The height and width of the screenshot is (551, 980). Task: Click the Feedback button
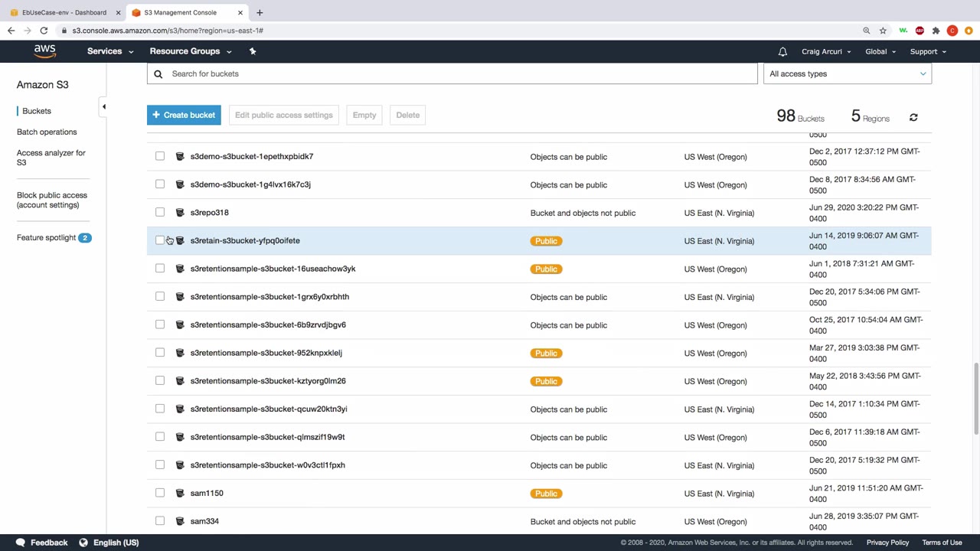tap(42, 543)
